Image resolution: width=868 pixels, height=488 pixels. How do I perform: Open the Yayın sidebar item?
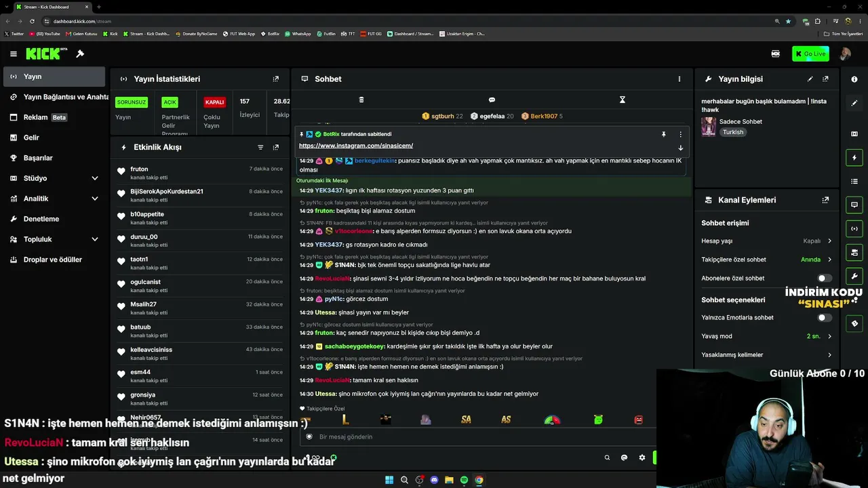[54, 77]
